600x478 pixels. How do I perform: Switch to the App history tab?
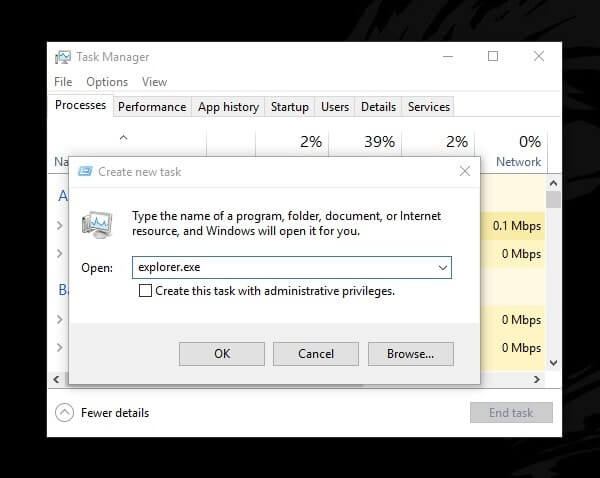228,107
